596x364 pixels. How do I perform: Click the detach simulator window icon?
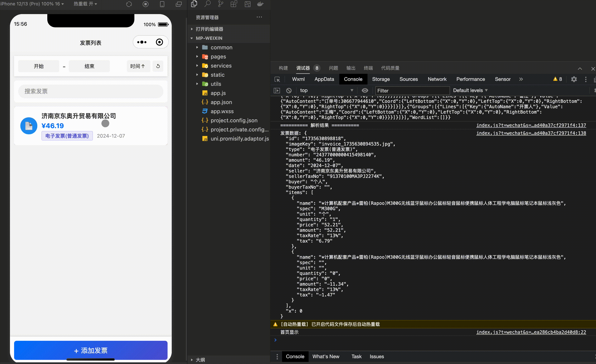coord(179,4)
